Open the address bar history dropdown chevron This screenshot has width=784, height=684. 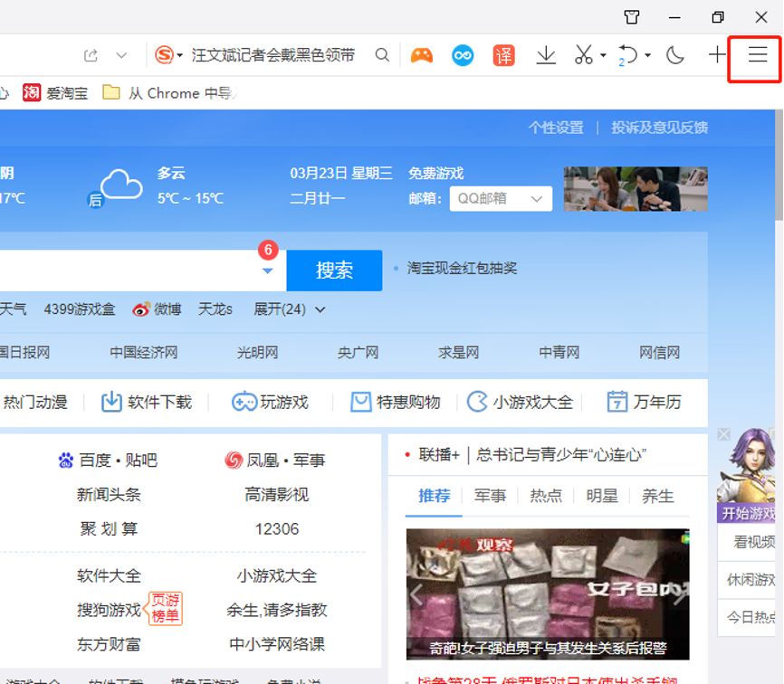pyautogui.click(x=121, y=55)
